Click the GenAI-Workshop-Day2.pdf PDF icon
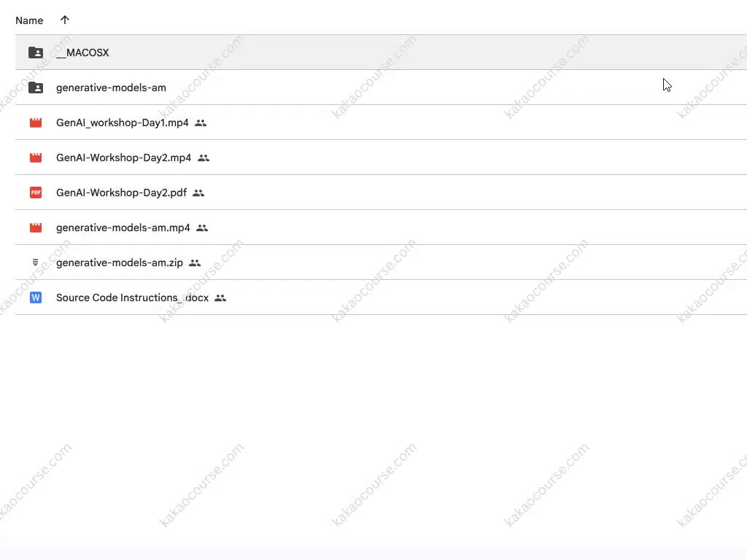The image size is (747, 560). point(36,192)
